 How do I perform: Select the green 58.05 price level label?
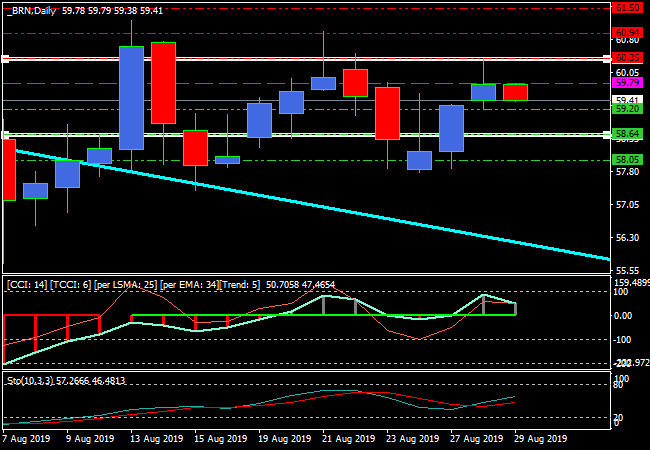[627, 159]
